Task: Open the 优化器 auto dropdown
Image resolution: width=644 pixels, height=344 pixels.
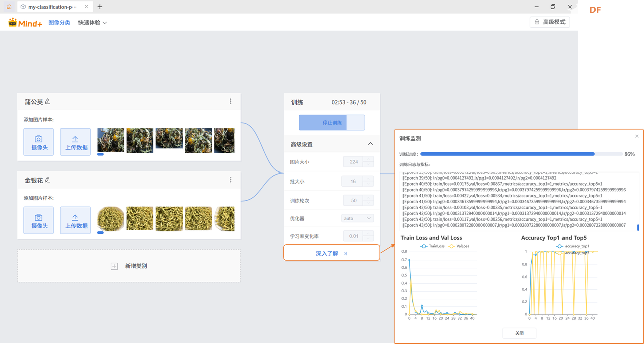Action: tap(358, 218)
